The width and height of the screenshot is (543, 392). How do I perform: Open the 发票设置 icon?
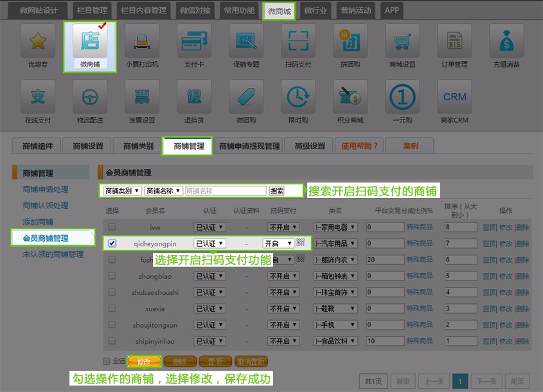click(x=142, y=96)
